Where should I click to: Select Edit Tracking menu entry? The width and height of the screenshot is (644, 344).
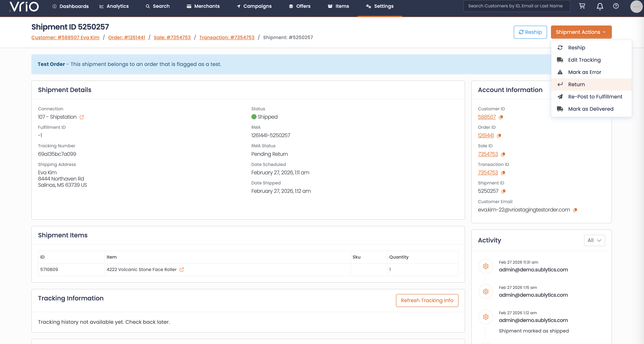(x=584, y=60)
